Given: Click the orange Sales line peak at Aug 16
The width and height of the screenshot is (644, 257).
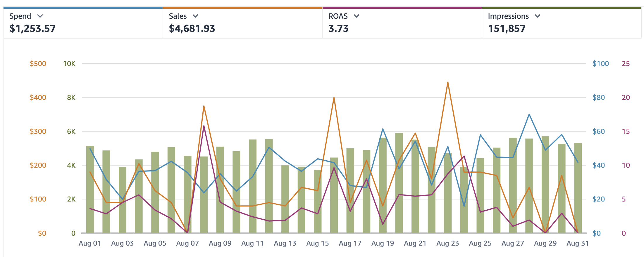Looking at the screenshot, I should point(334,98).
